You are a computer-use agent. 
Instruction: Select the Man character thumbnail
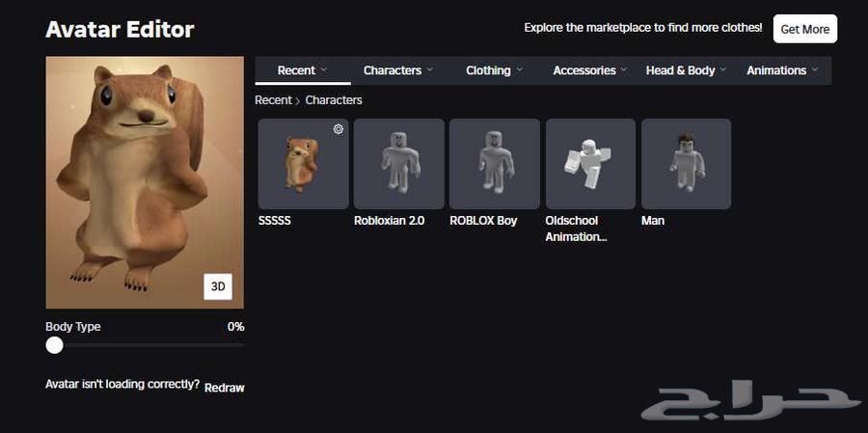pyautogui.click(x=687, y=164)
